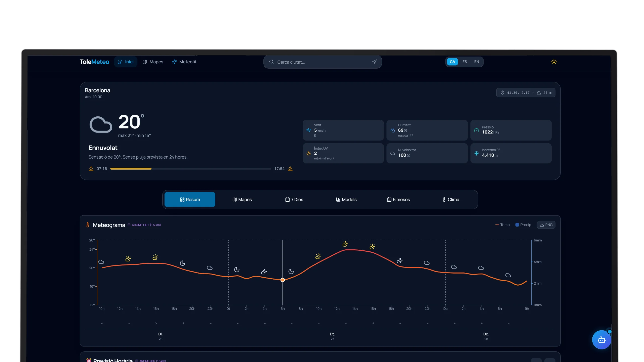Click the Dt. 27 day label

point(332,336)
